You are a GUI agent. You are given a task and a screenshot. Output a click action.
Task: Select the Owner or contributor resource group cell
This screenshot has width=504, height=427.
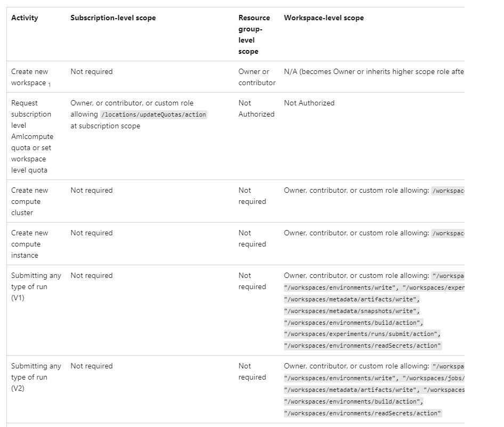pos(256,77)
